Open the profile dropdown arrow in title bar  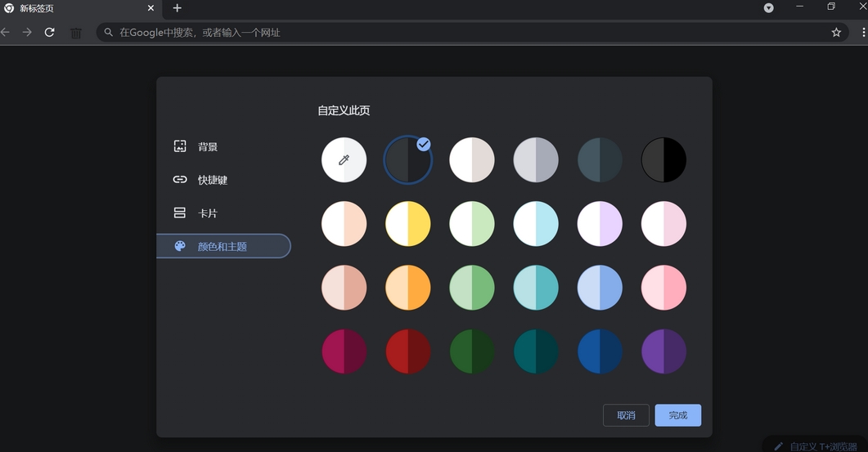[768, 8]
